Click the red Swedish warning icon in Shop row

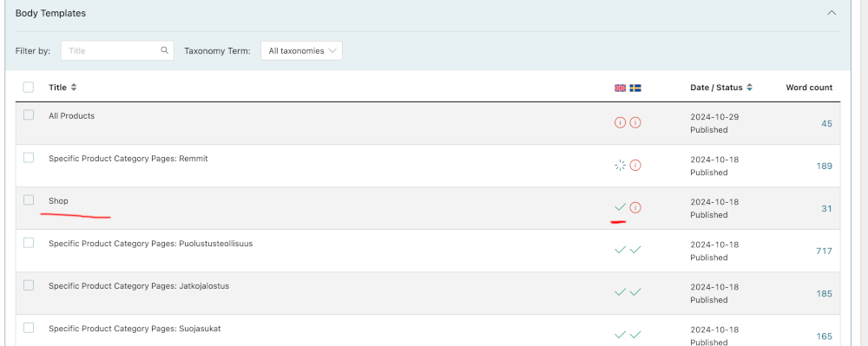point(635,208)
